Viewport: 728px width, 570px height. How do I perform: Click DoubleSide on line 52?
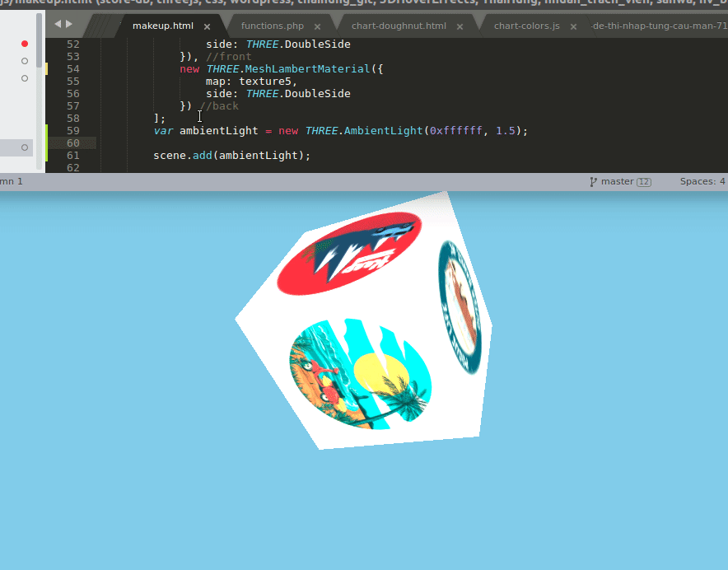pyautogui.click(x=318, y=44)
